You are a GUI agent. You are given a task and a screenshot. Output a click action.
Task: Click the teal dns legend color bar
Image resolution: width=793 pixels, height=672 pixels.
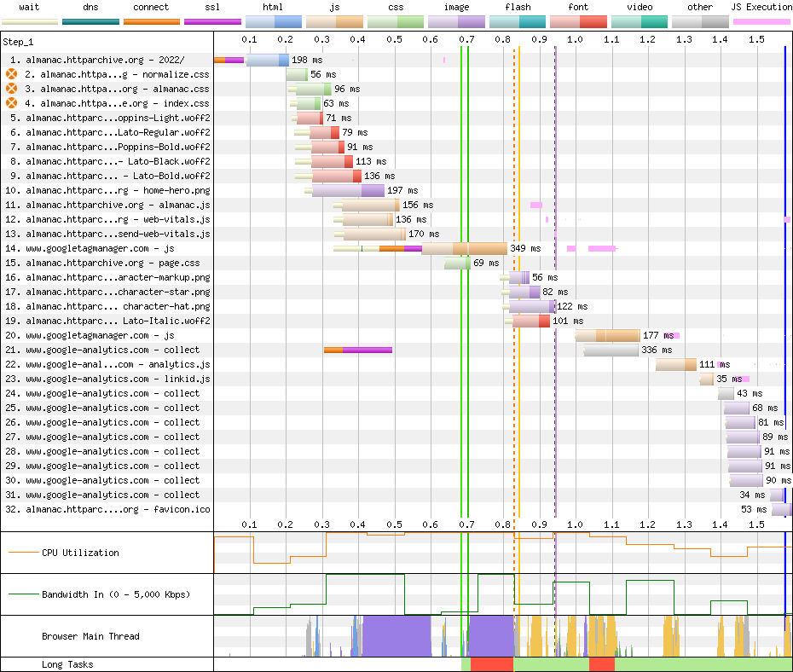coord(90,20)
